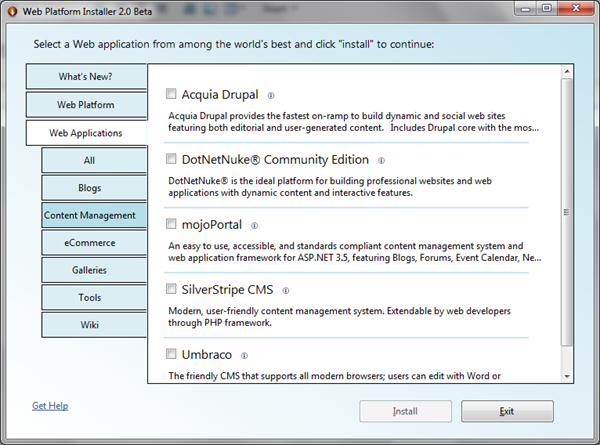This screenshot has height=445, width=600.
Task: Open the Blogs category
Action: pyautogui.click(x=94, y=188)
